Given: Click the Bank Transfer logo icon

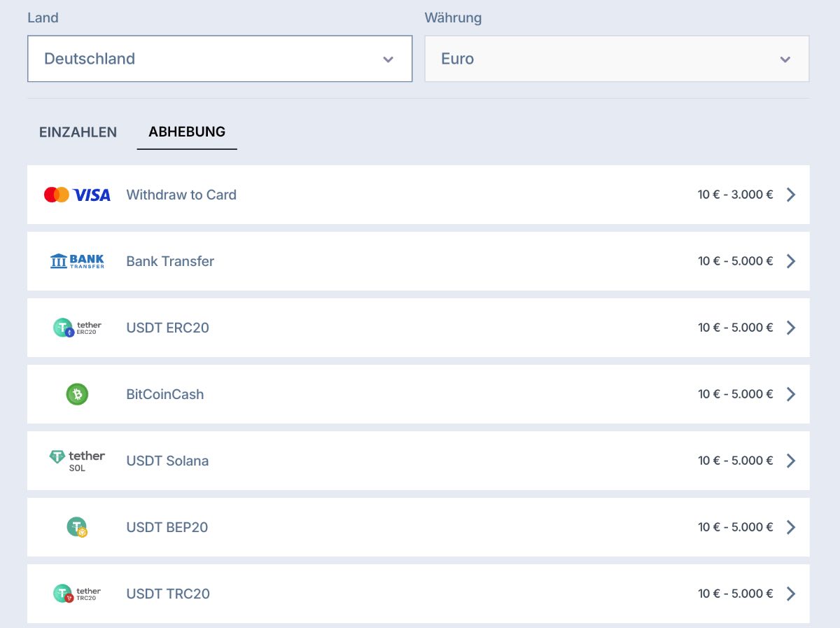Looking at the screenshot, I should 77,261.
